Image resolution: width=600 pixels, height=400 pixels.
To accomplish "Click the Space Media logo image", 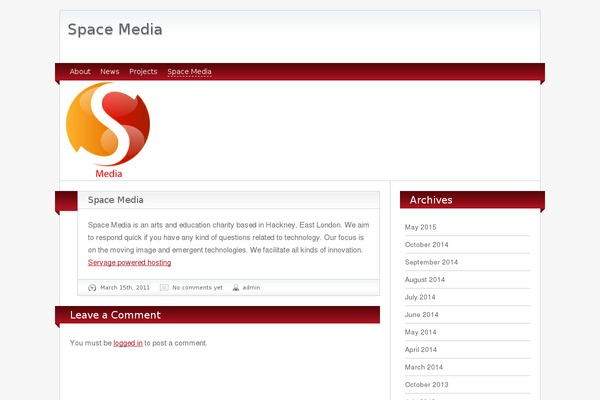I will coord(108,130).
